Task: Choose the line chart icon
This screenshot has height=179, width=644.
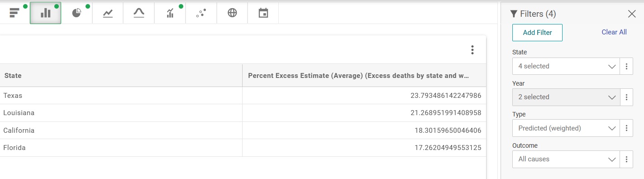Action: click(x=108, y=13)
